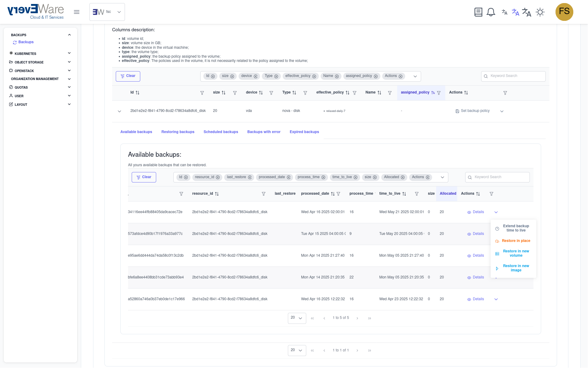588x368 pixels.
Task: Remove the effective_policy column chip
Action: 314,76
